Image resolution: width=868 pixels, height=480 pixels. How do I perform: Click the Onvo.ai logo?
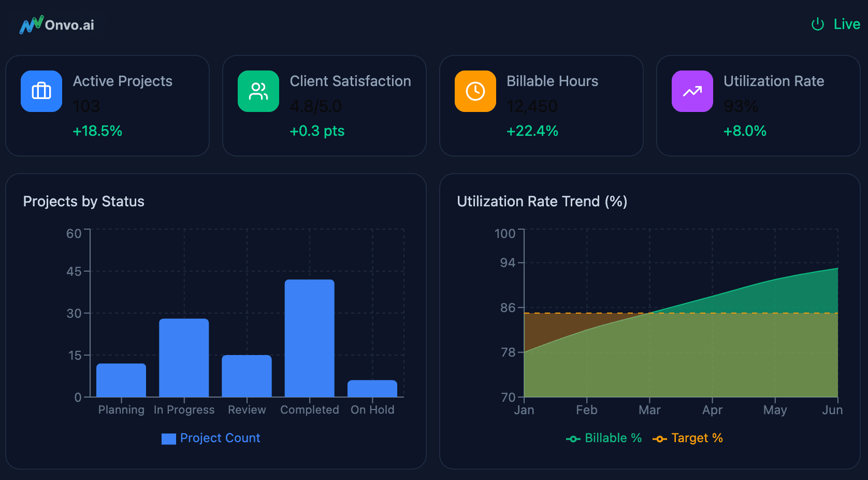click(x=57, y=25)
